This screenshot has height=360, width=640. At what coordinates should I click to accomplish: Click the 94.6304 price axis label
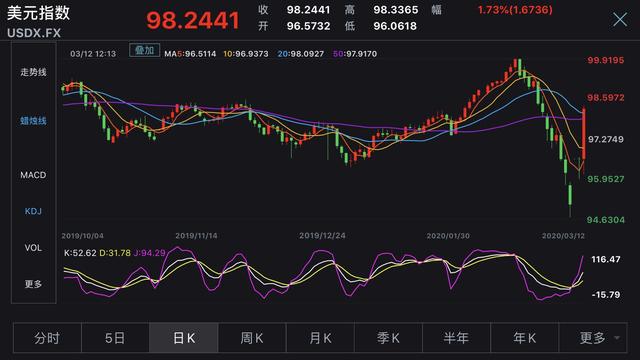(606, 220)
